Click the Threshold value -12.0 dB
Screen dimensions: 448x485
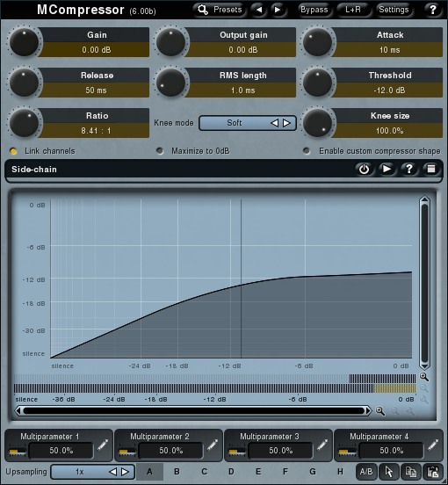(389, 90)
